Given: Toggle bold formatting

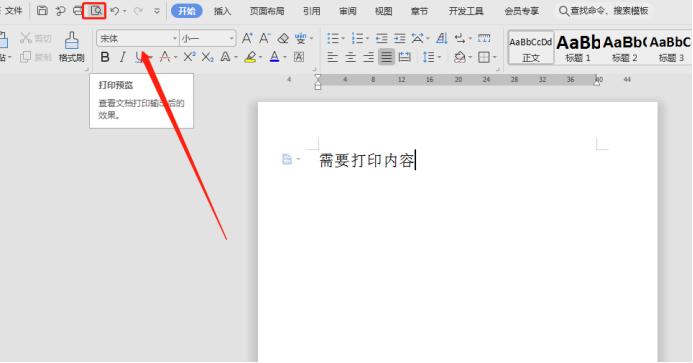Looking at the screenshot, I should tap(105, 57).
